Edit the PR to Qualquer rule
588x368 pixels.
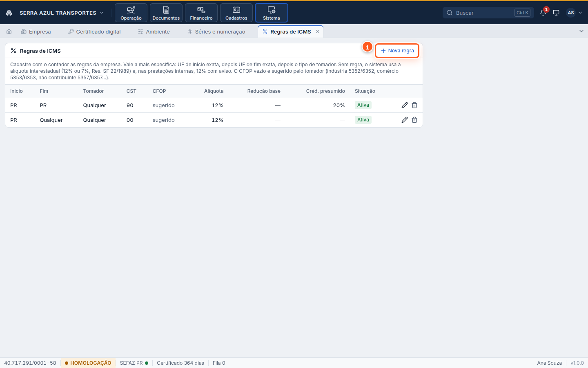[x=405, y=120]
